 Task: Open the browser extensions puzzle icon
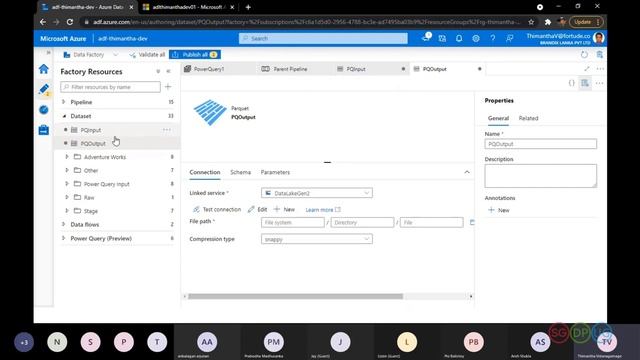[x=548, y=22]
